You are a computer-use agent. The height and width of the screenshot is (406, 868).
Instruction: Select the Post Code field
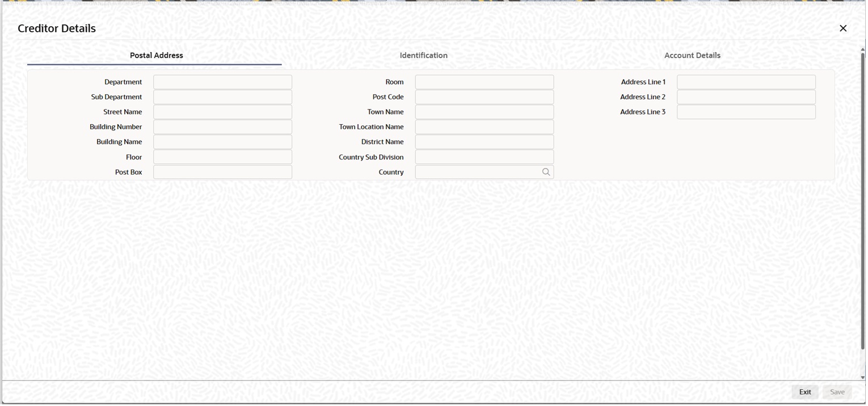(x=486, y=98)
